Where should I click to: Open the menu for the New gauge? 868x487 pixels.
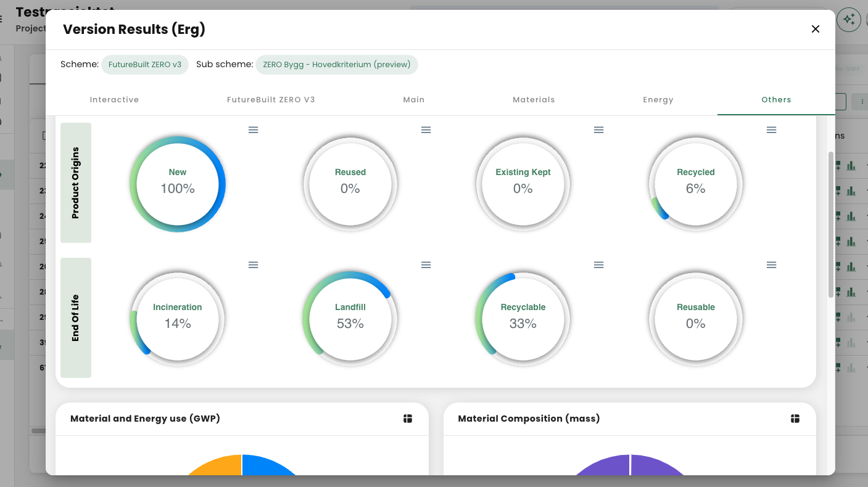(x=254, y=129)
